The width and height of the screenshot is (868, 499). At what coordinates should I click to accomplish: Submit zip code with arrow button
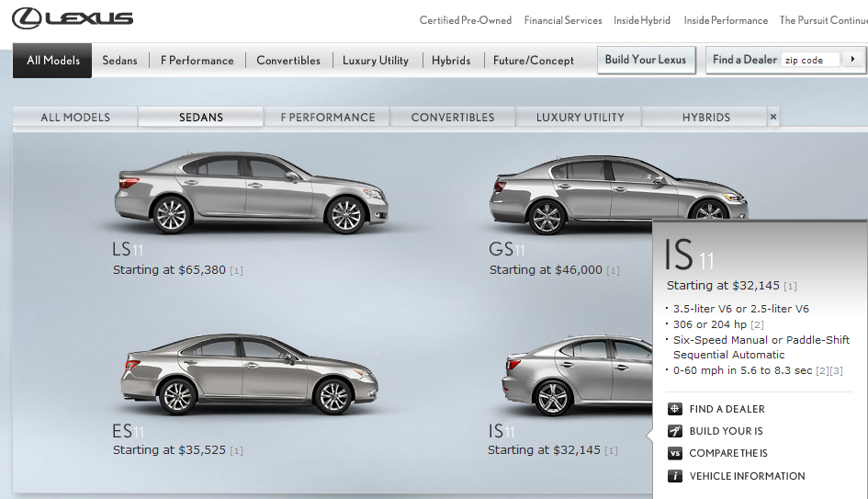pos(853,60)
